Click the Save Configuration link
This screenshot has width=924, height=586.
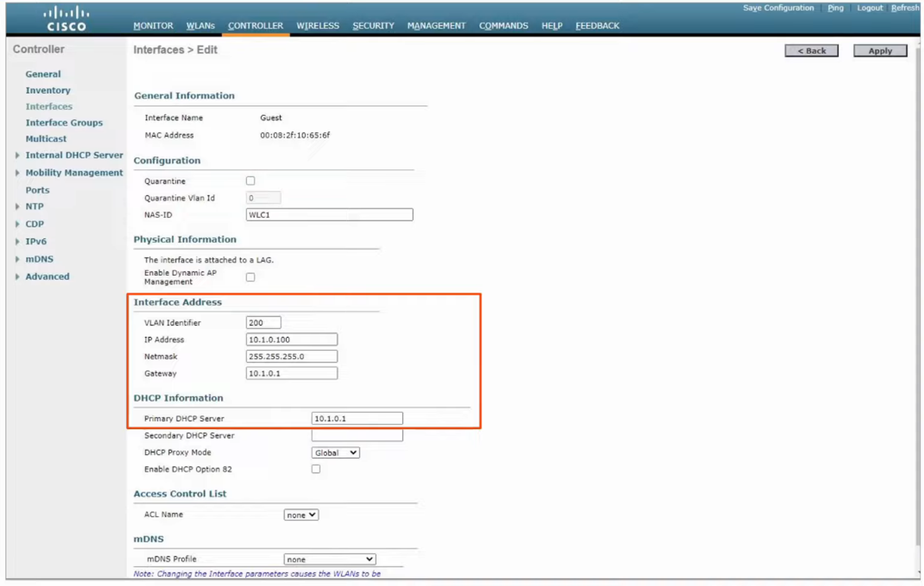click(778, 8)
